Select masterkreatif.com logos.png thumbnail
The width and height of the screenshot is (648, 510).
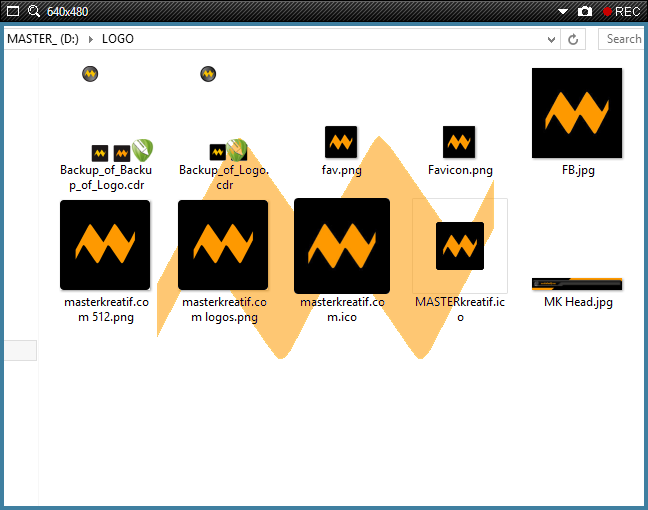coord(223,245)
